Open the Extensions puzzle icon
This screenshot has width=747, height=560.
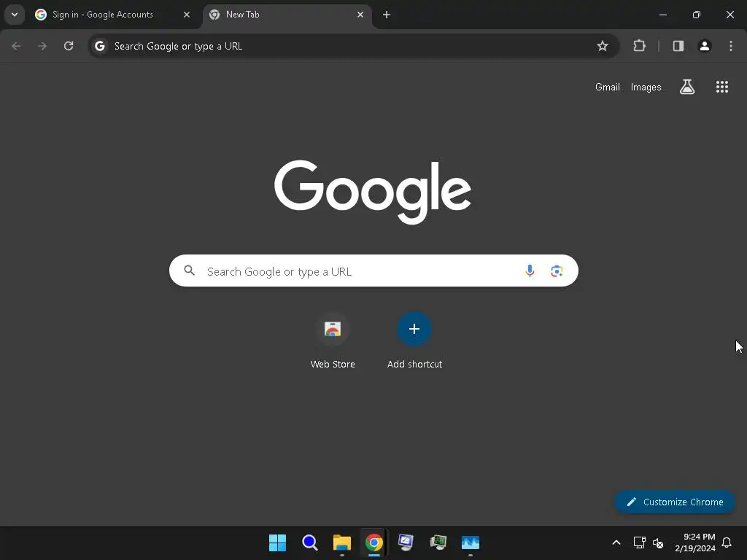(639, 46)
